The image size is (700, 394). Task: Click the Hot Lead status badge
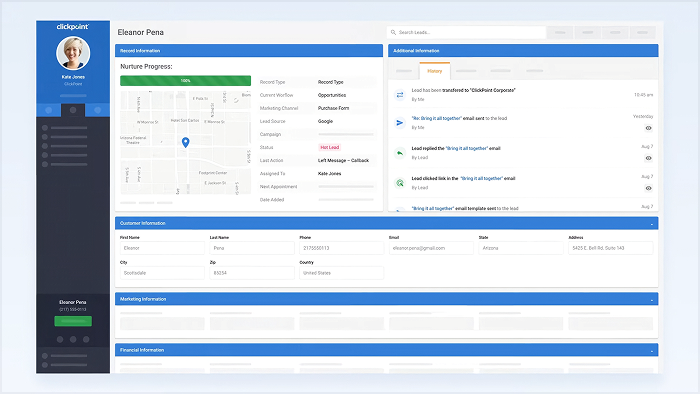click(329, 147)
